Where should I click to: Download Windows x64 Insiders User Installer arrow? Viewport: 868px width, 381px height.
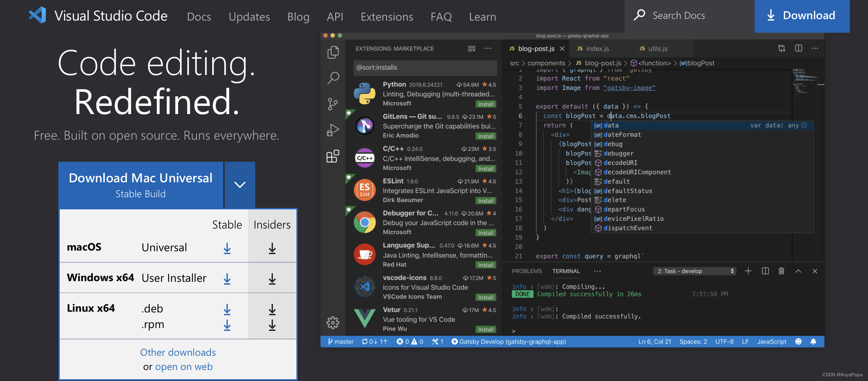(x=272, y=279)
